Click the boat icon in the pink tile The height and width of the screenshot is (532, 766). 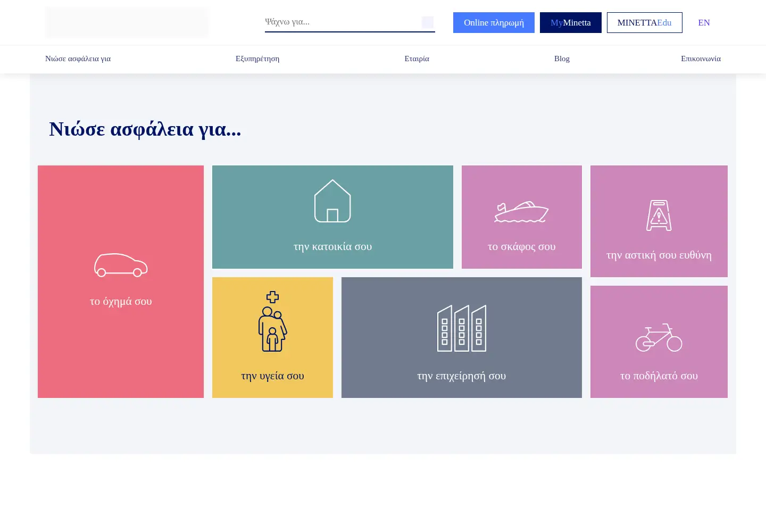(521, 212)
